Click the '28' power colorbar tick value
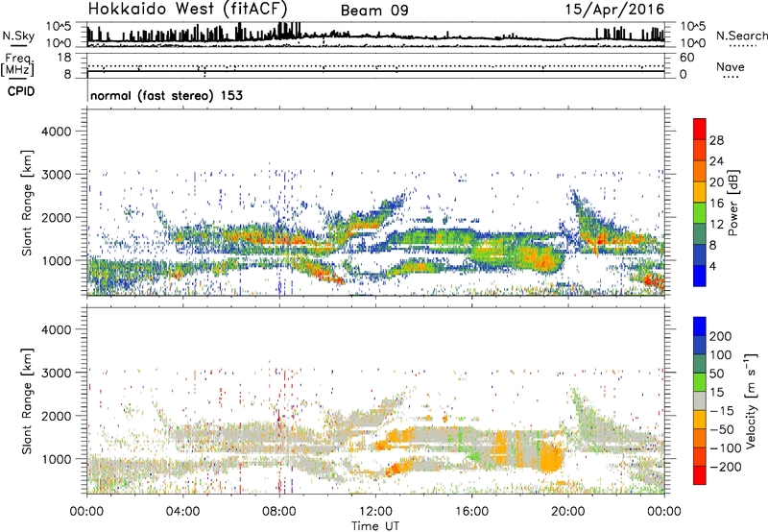This screenshot has width=768, height=532. point(716,140)
